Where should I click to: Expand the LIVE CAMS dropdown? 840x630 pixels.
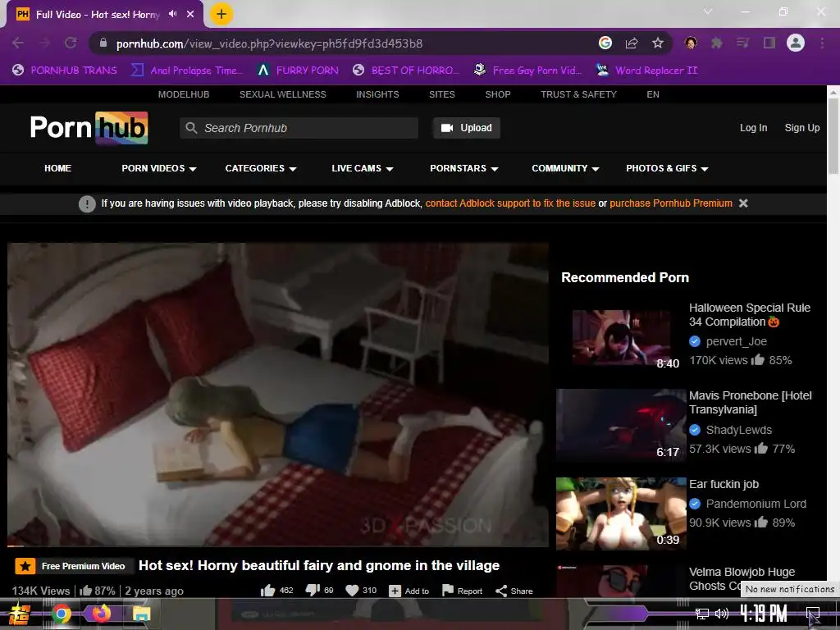[363, 168]
